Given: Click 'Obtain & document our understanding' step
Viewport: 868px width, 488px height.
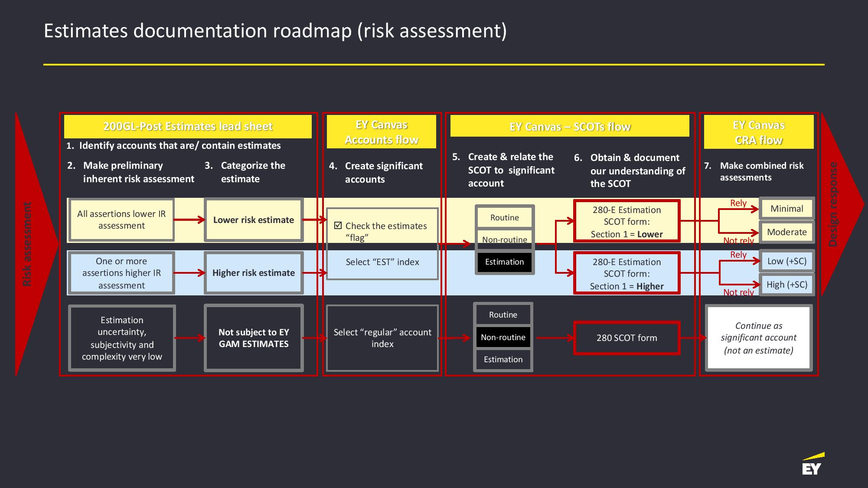Looking at the screenshot, I should click(x=630, y=170).
